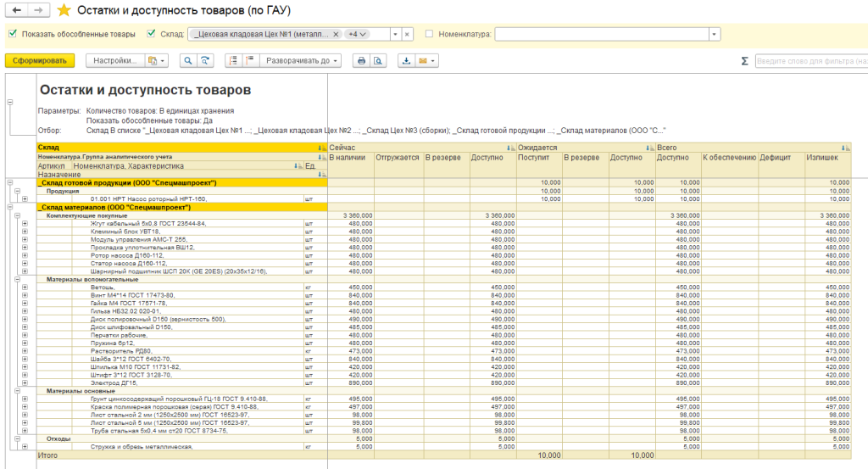
Task: Collapse the report header parameters group
Action: [x=10, y=103]
